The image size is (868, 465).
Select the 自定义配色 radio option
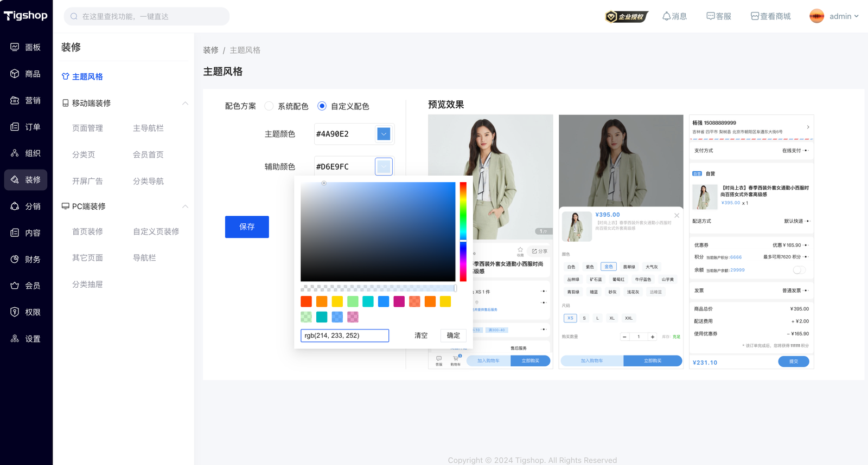[x=322, y=106]
